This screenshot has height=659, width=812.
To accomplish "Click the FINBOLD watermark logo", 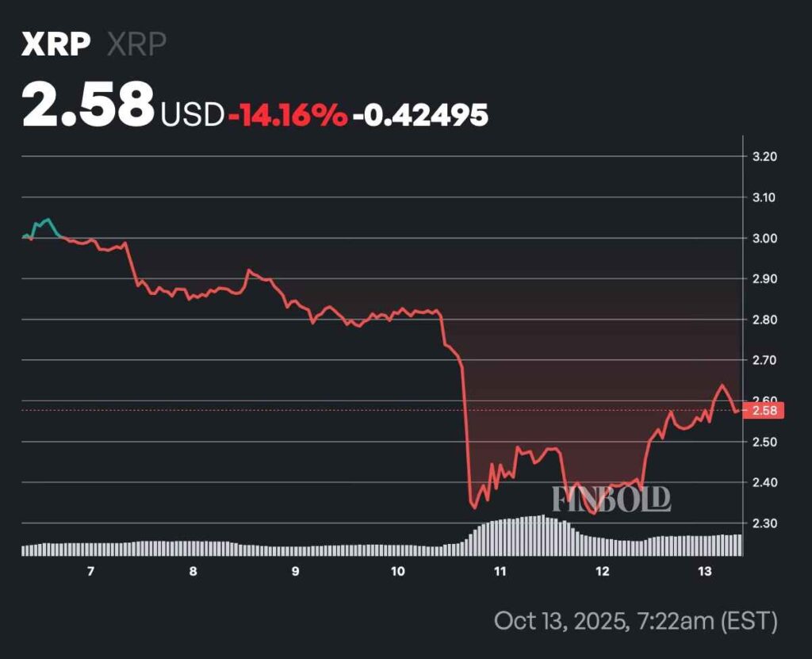I will [611, 499].
